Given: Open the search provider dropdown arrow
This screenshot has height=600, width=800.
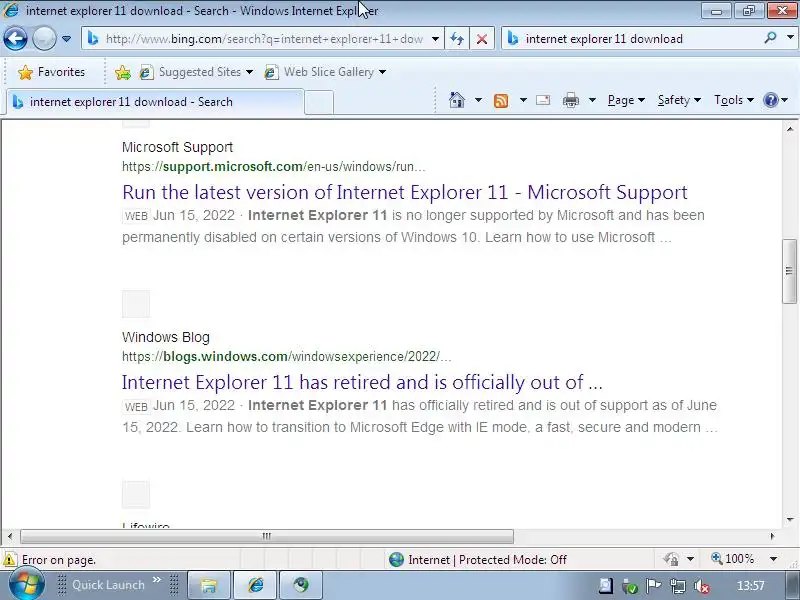Looking at the screenshot, I should [x=790, y=38].
